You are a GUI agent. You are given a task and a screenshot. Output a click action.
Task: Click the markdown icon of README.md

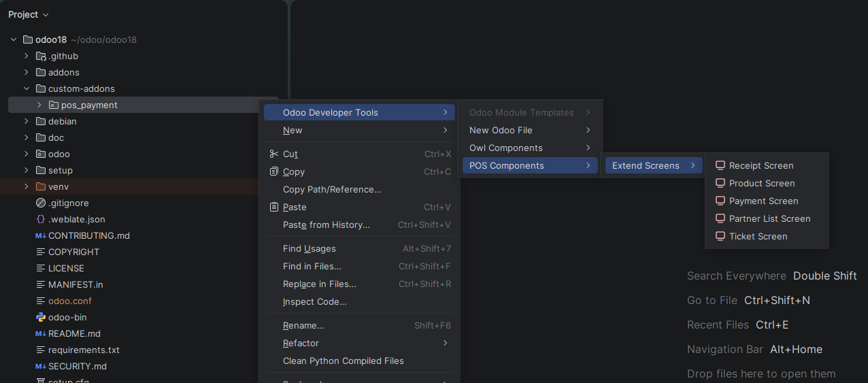pyautogui.click(x=41, y=333)
